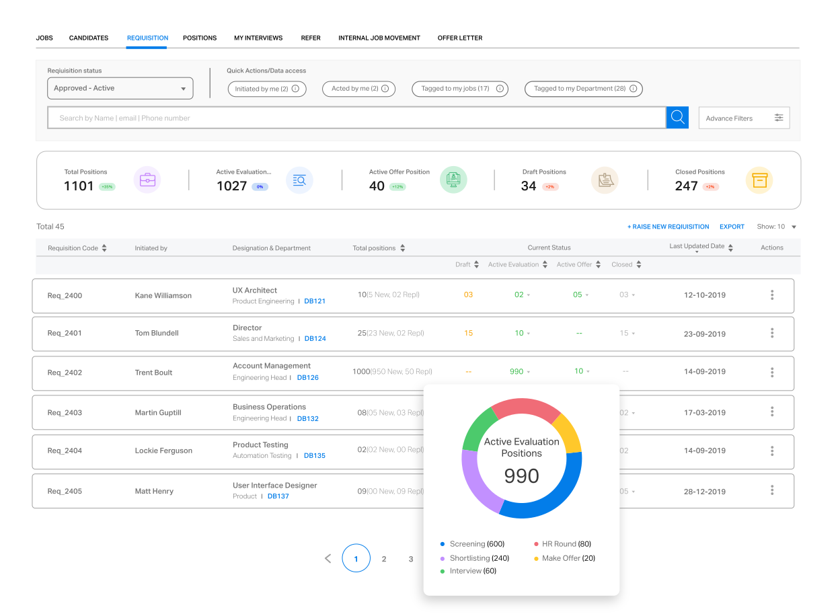Click the green Active Offer Position icon

453,180
